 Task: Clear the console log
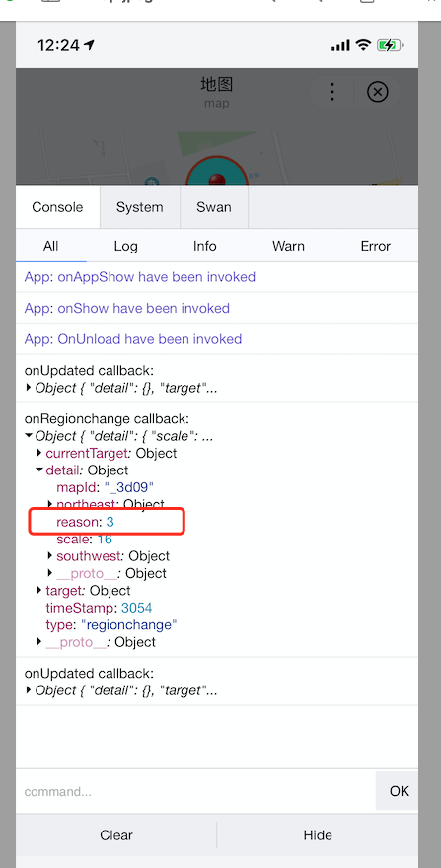[x=116, y=834]
